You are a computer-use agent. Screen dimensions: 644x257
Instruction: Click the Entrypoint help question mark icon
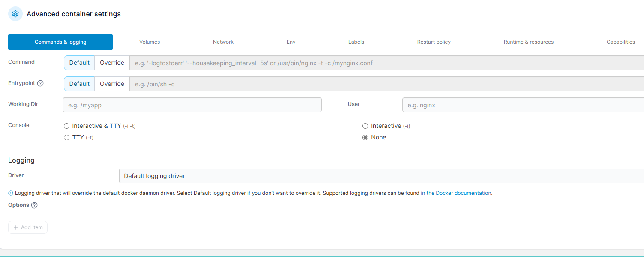point(40,83)
